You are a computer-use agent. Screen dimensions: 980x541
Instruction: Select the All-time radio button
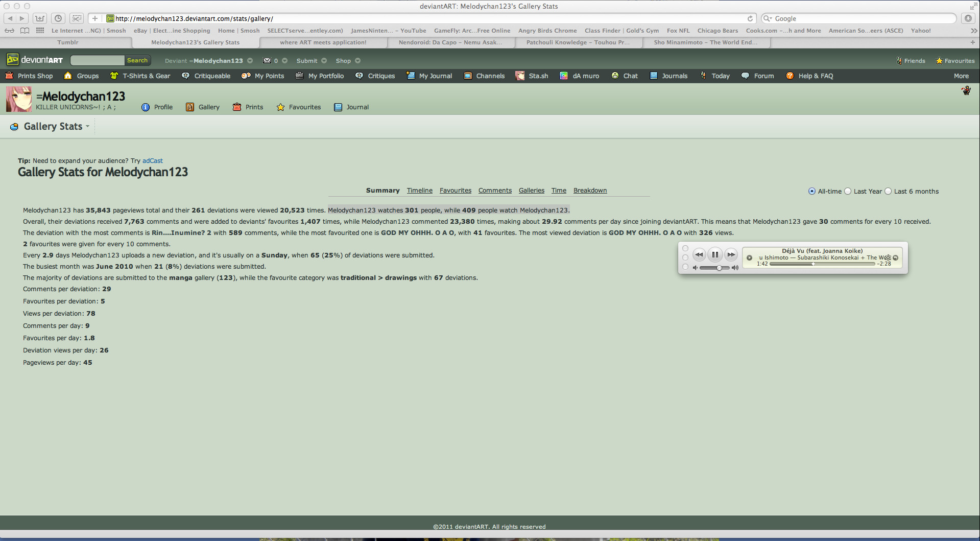coord(812,191)
